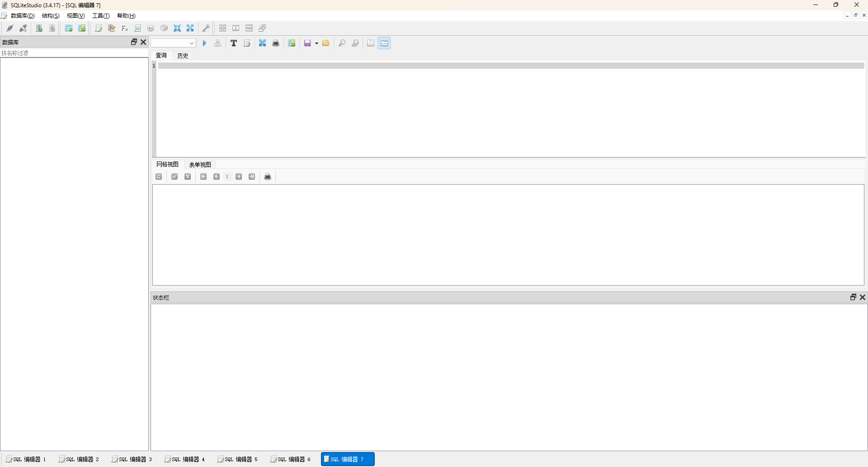Image resolution: width=868 pixels, height=467 pixels.
Task: Switch to SQL 编辑器 6 window
Action: point(291,459)
